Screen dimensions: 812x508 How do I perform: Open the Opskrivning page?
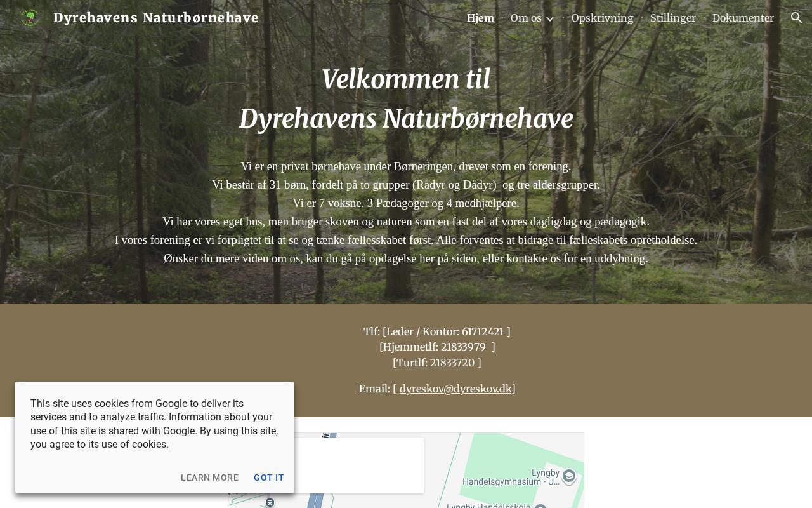point(603,18)
